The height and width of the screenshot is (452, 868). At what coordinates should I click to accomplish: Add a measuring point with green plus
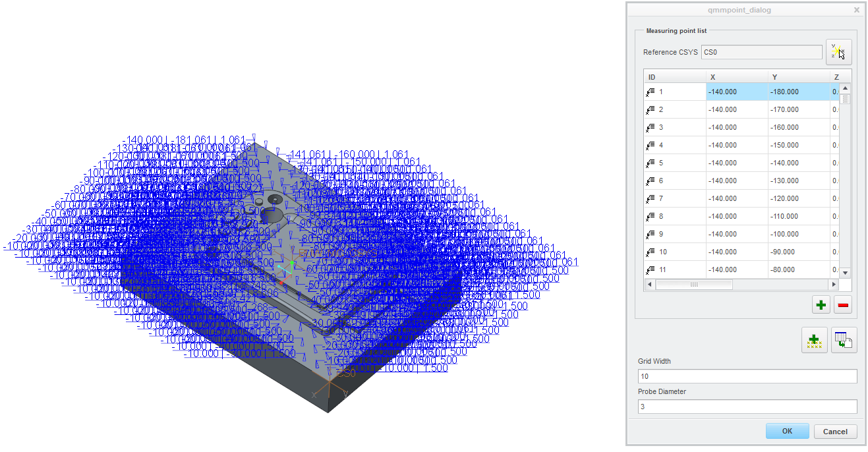click(x=821, y=304)
